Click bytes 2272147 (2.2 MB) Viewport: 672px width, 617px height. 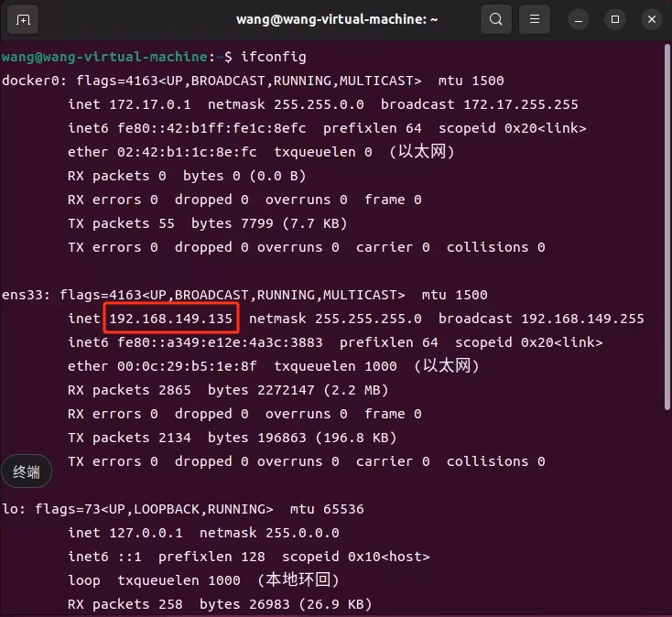(x=298, y=390)
